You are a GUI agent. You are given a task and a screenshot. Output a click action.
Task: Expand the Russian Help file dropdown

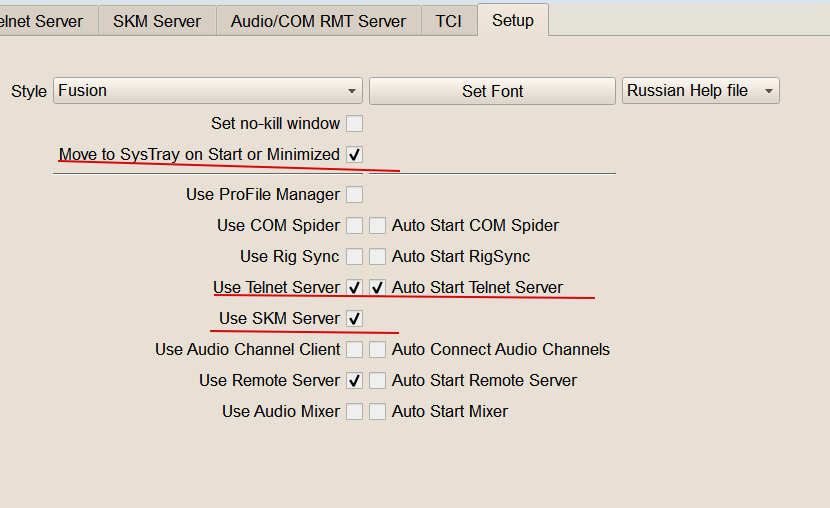coord(700,91)
